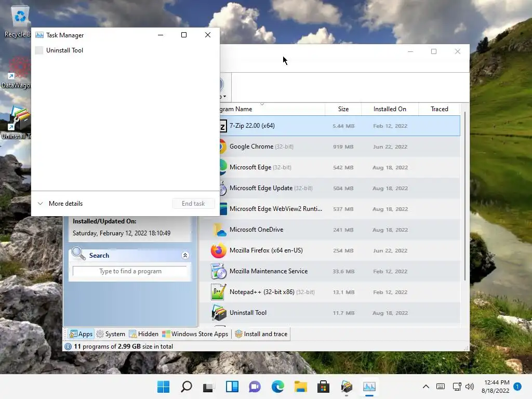Open the volume control in system tray
This screenshot has height=399, width=532.
pyautogui.click(x=470, y=387)
